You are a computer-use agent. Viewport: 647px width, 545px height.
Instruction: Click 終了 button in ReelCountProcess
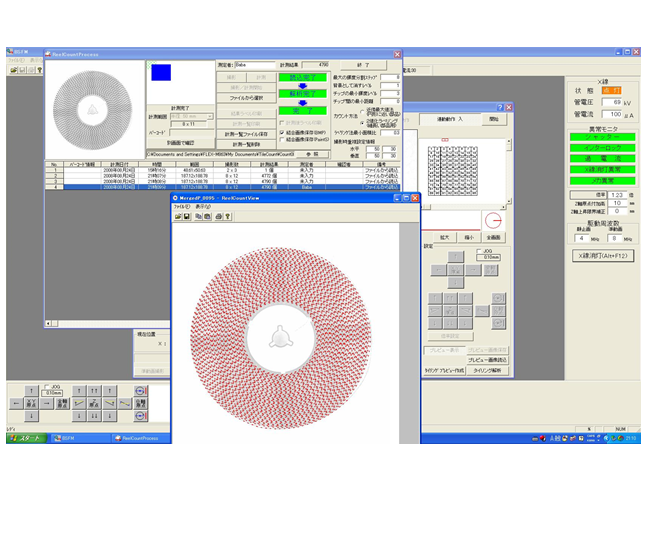click(x=363, y=65)
